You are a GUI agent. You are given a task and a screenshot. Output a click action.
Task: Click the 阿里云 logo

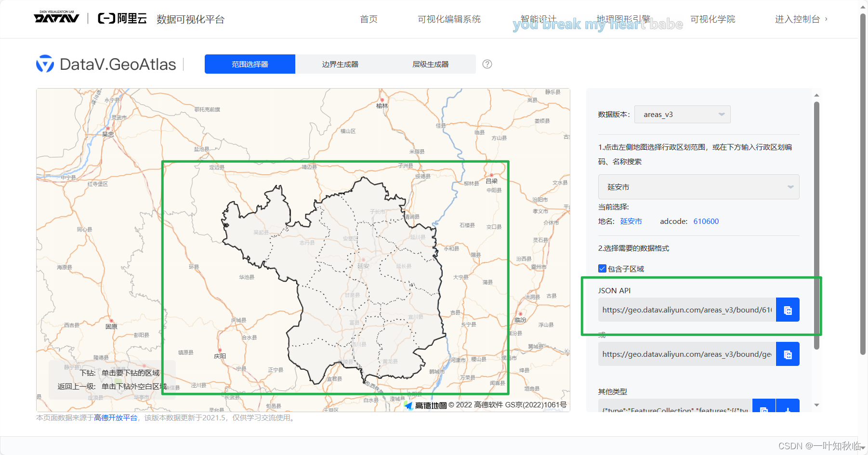coord(122,19)
